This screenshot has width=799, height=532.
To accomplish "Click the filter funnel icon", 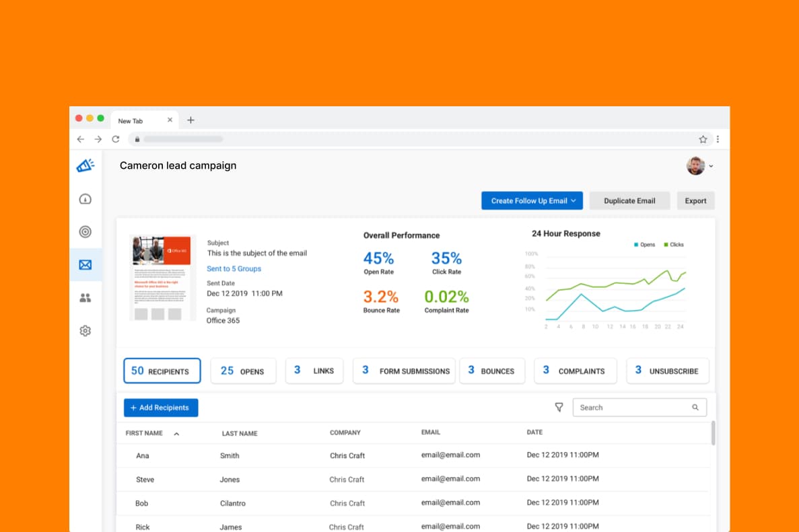I will (x=559, y=408).
